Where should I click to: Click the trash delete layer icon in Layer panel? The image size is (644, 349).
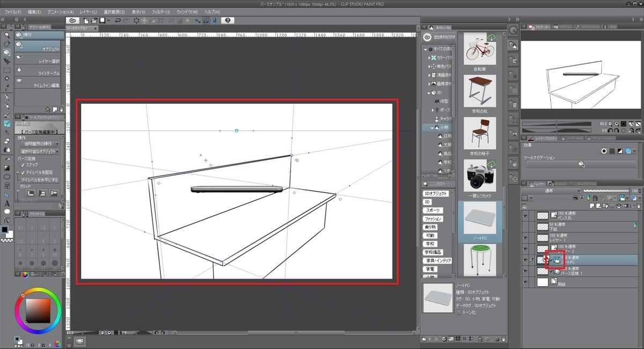click(639, 206)
